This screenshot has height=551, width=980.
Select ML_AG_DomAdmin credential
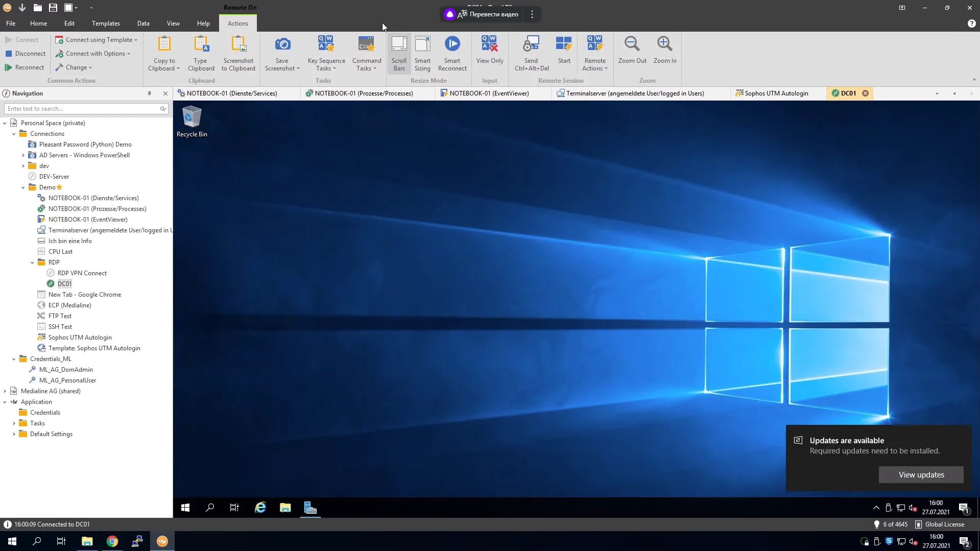66,370
